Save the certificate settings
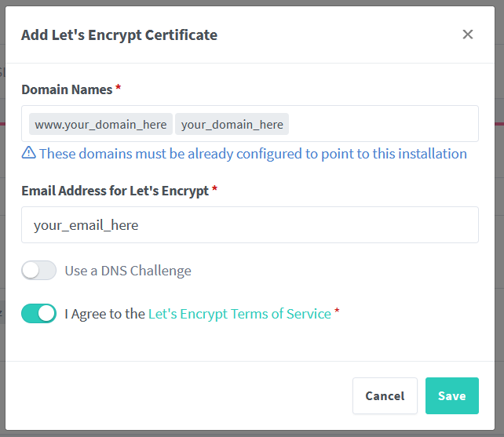This screenshot has width=504, height=437. 451,395
